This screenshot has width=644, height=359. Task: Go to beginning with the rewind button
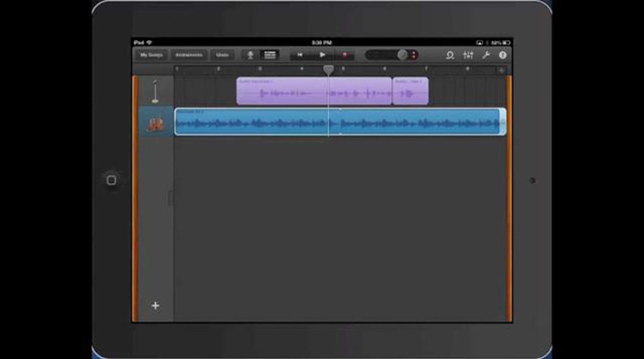(x=300, y=55)
